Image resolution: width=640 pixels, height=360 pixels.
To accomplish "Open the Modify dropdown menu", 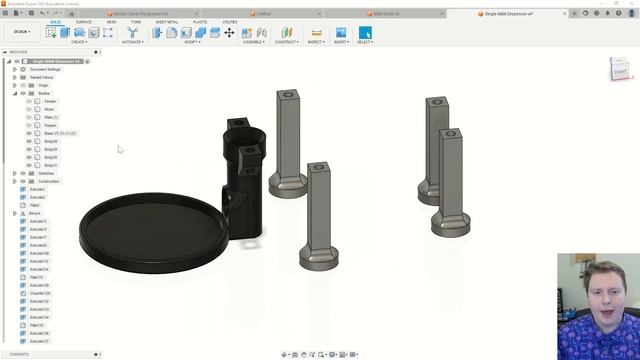I will [192, 42].
